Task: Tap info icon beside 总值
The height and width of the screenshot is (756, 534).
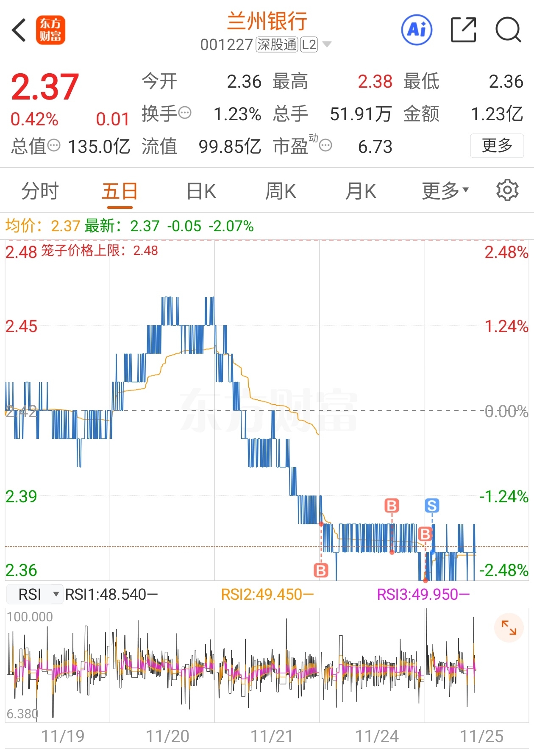Action: point(54,146)
